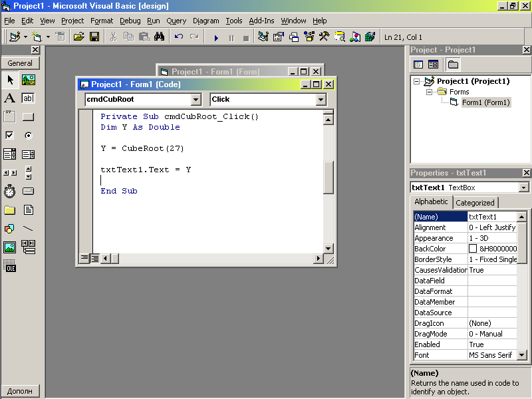The image size is (532, 399).
Task: Switch to the Alphabetic properties tab
Action: click(431, 201)
